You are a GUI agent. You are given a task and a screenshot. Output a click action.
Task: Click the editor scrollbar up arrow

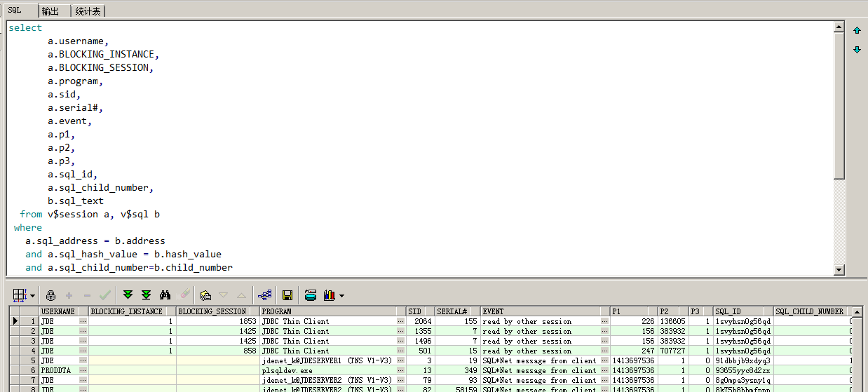[839, 27]
